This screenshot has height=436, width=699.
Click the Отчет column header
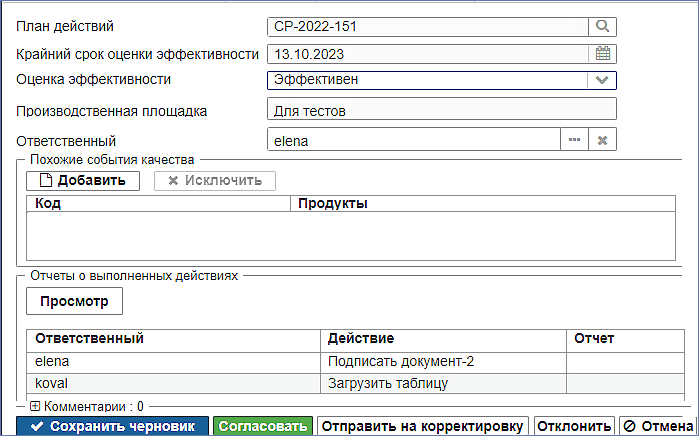[x=625, y=339]
